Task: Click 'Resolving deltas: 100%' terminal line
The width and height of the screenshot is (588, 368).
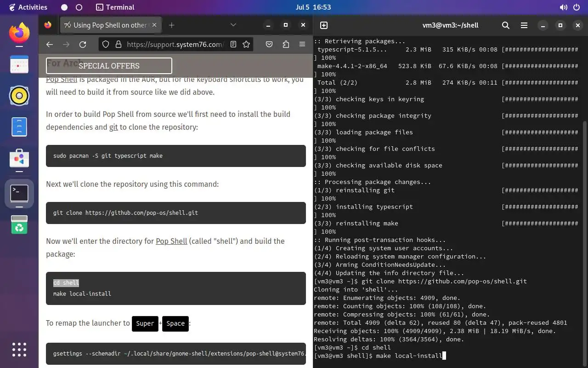Action: coord(389,339)
